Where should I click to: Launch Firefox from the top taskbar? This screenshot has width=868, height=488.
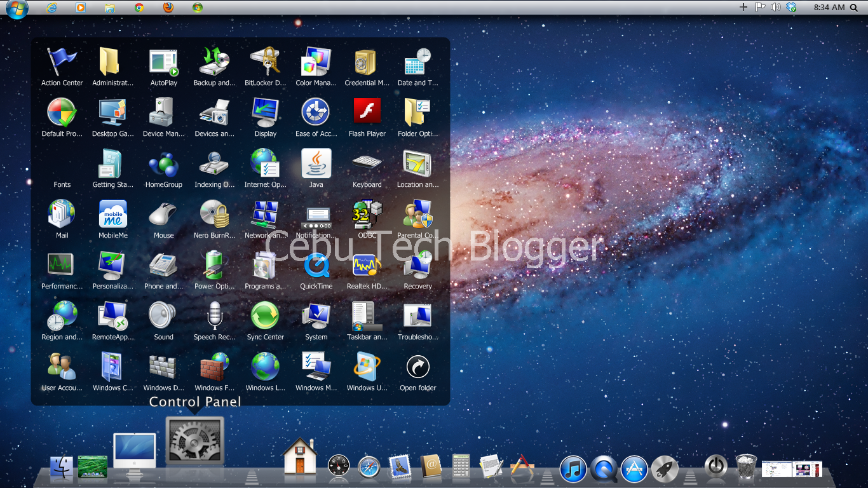tap(168, 8)
